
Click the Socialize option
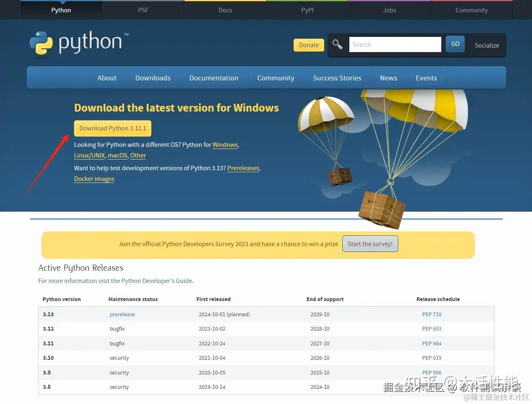pyautogui.click(x=486, y=45)
